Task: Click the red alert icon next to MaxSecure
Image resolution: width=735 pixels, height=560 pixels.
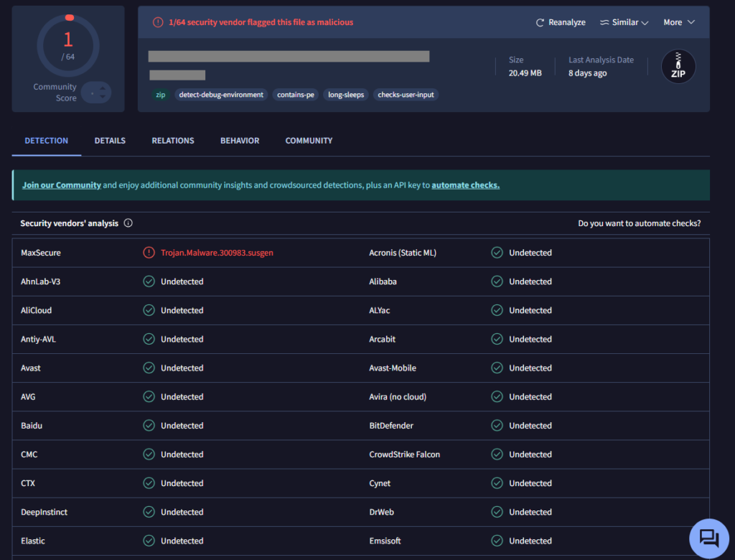Action: [x=149, y=253]
